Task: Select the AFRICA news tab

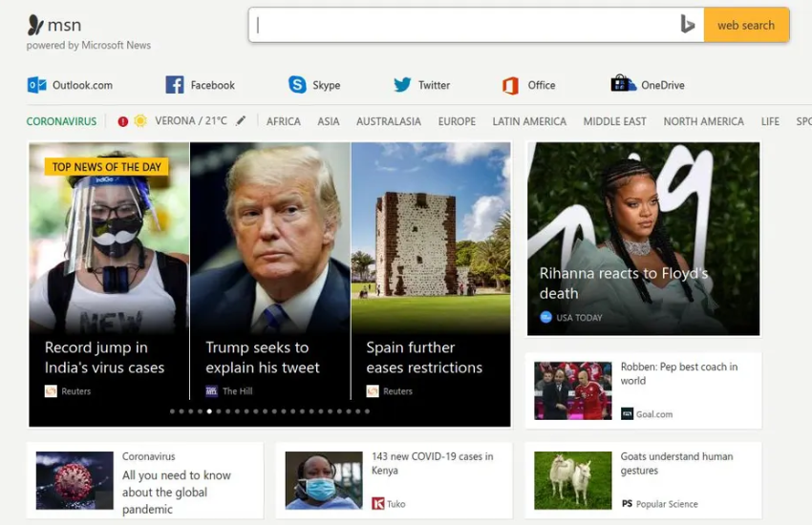Action: coord(284,121)
